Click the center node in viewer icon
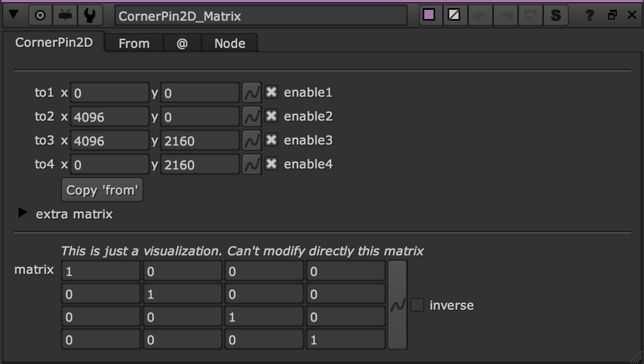Image resolution: width=644 pixels, height=364 pixels. pos(40,16)
